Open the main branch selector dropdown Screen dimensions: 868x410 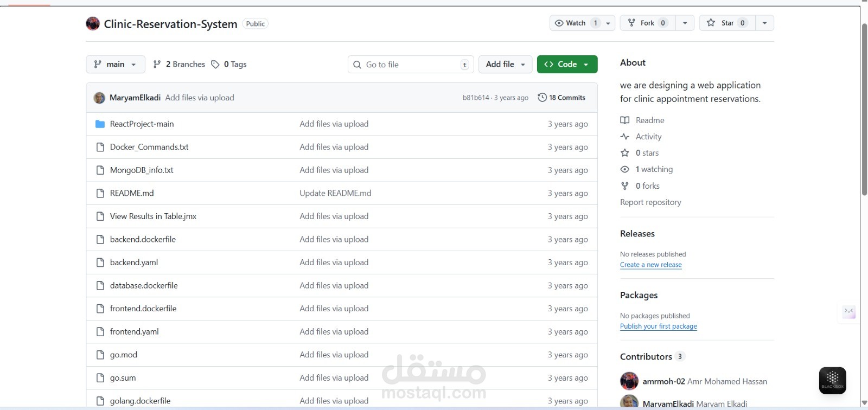coord(116,64)
